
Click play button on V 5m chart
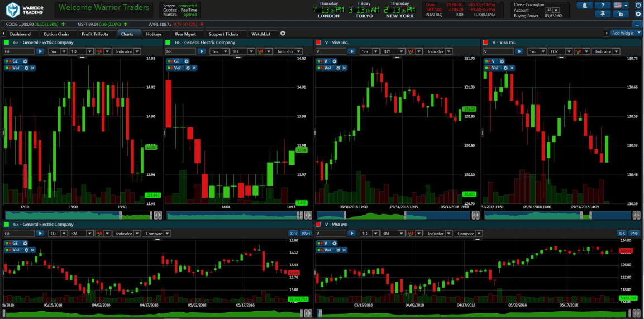coord(351,51)
